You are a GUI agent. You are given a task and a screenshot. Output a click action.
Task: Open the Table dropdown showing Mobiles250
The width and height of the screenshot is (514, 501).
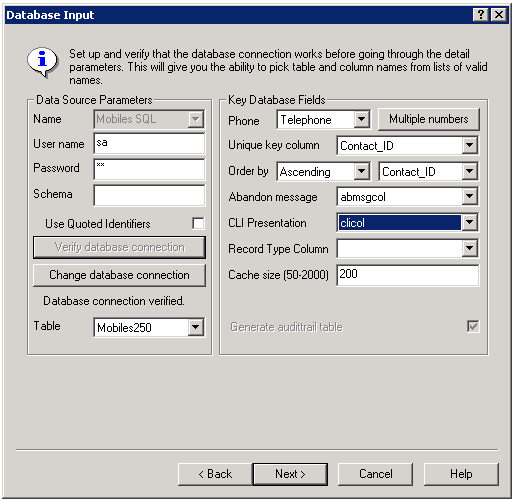tap(195, 327)
